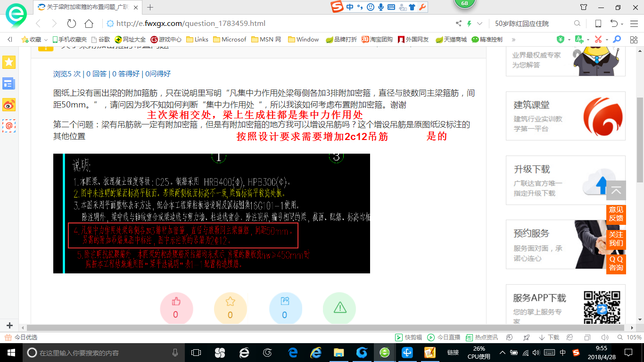The height and width of the screenshot is (362, 644).
Task: Click the 意见反馈 feedback button
Action: coord(616,214)
